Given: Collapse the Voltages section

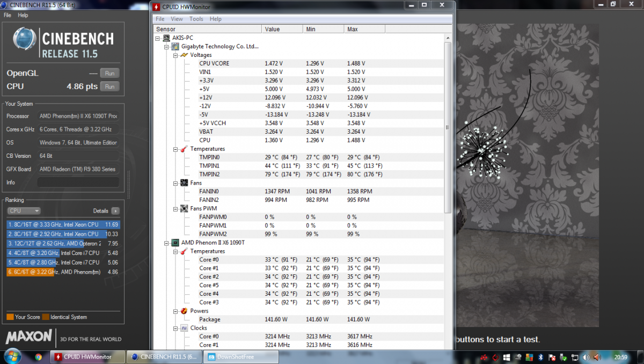Looking at the screenshot, I should [175, 55].
